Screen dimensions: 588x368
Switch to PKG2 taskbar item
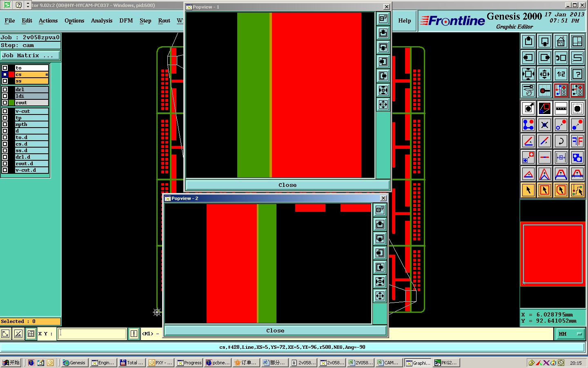(x=446, y=362)
